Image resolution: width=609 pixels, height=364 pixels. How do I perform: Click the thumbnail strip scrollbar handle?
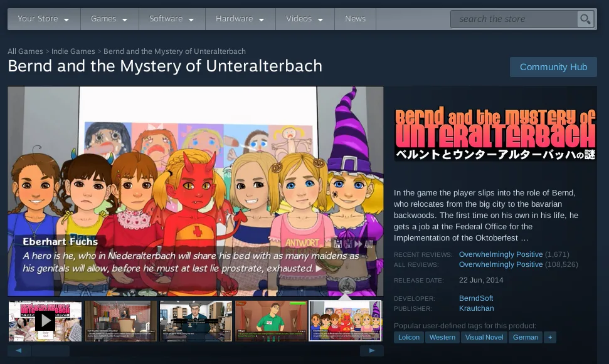tap(51, 351)
